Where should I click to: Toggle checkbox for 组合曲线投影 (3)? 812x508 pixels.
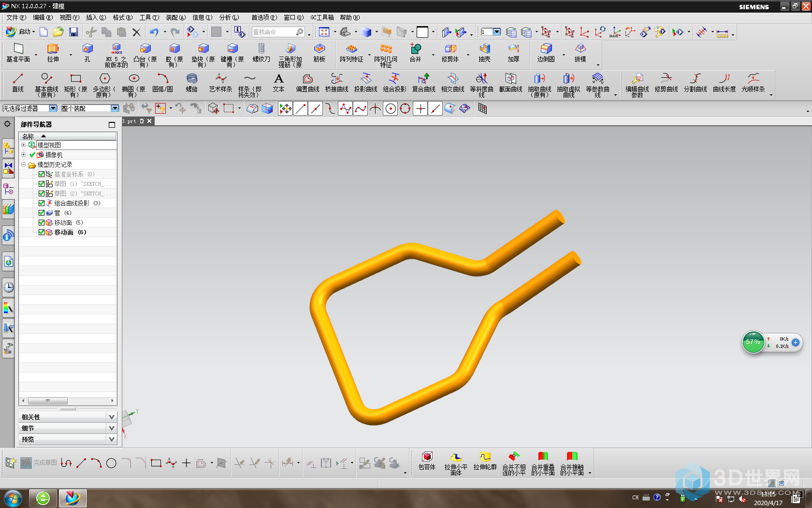[x=42, y=203]
